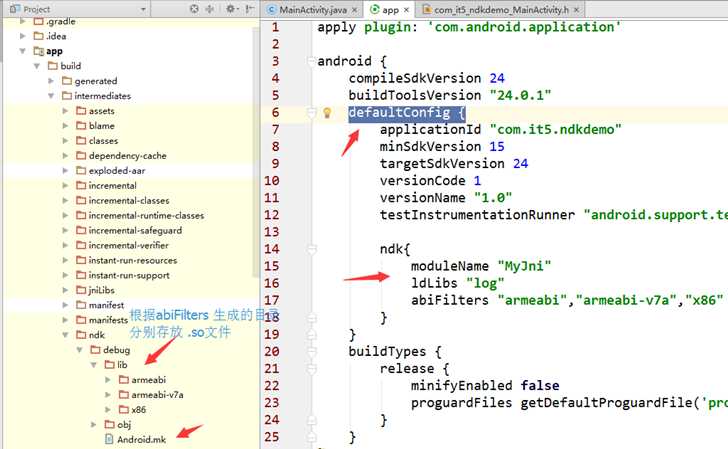The image size is (728, 449).
Task: Fold the android block at line 3
Action: click(x=311, y=61)
